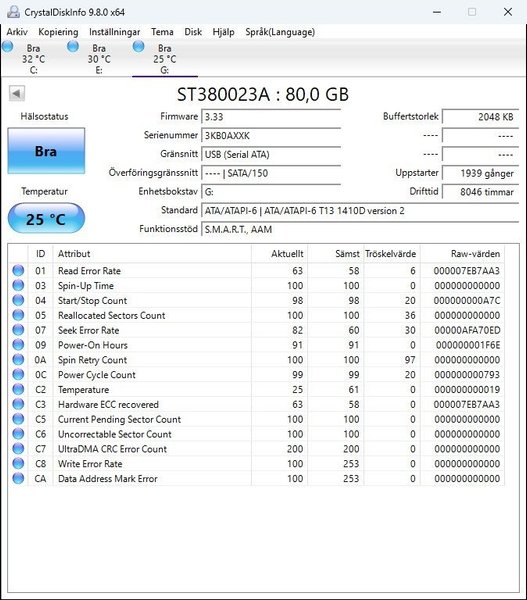Click status circle for Data Address Mark Error
Viewport: 527px width, 600px height.
18,478
